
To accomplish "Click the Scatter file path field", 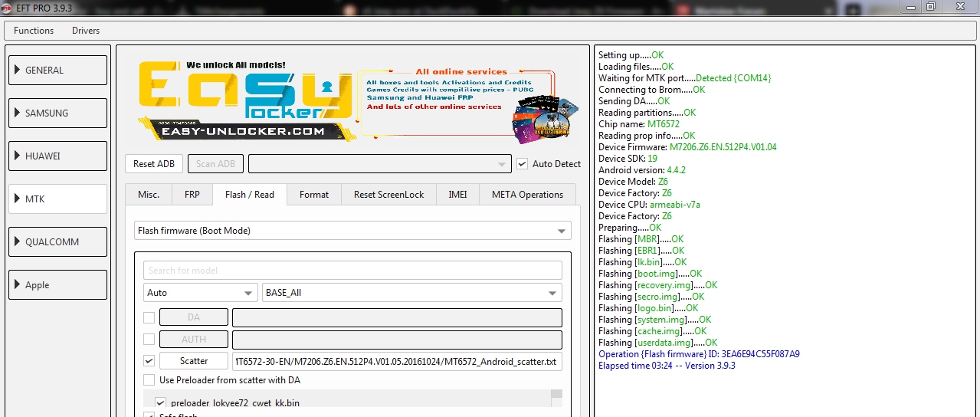I will [x=397, y=361].
